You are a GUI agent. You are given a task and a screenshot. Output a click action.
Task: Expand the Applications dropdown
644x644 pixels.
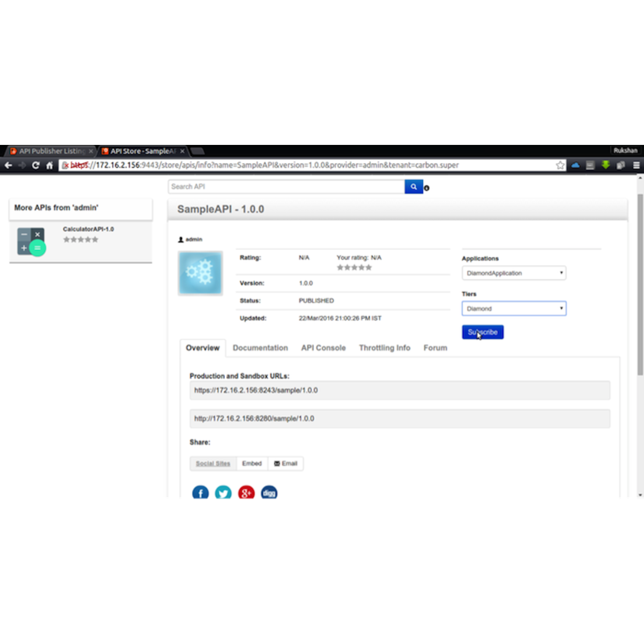[x=514, y=273]
